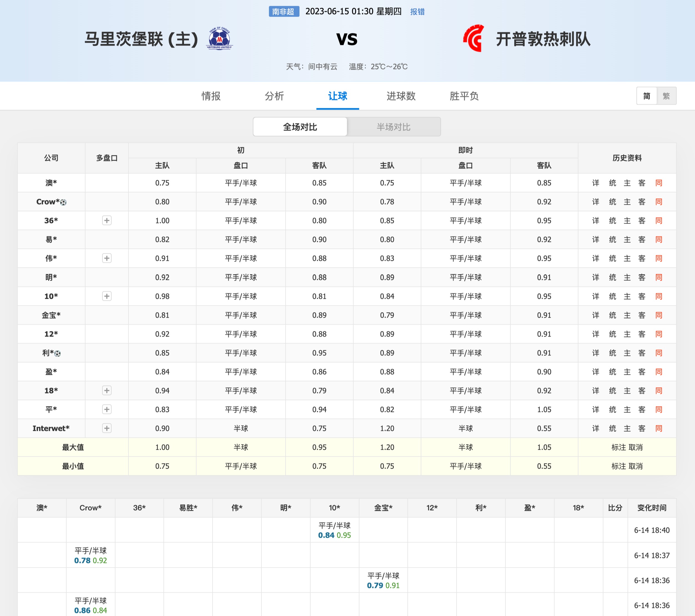Expand multi-handicap plus for 伟* row

pos(107,258)
